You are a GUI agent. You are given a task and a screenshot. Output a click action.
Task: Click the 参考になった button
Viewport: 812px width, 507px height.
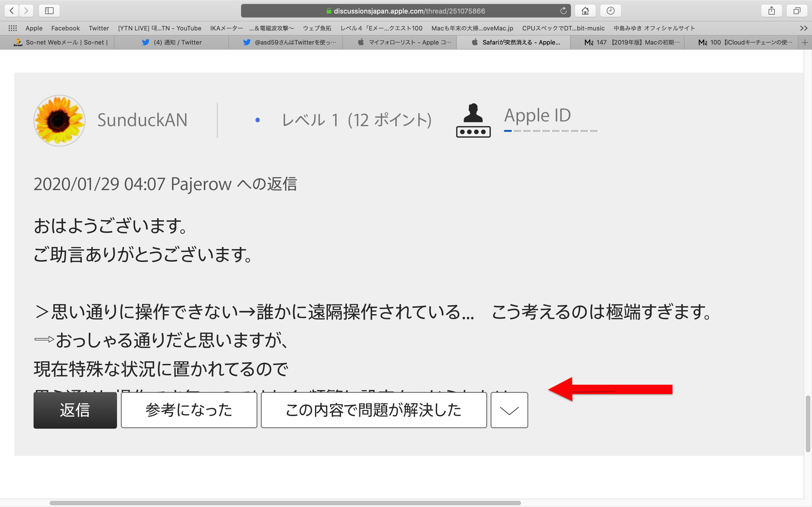(x=189, y=410)
